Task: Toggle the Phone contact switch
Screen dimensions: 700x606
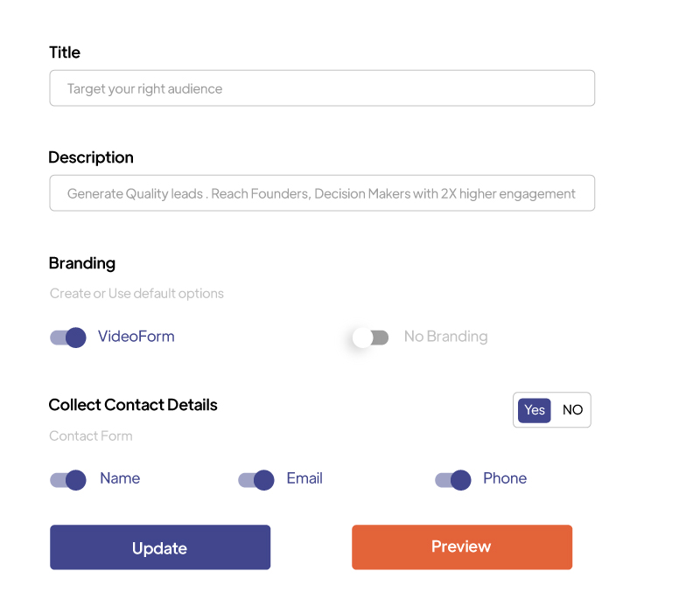Action: [x=453, y=479]
